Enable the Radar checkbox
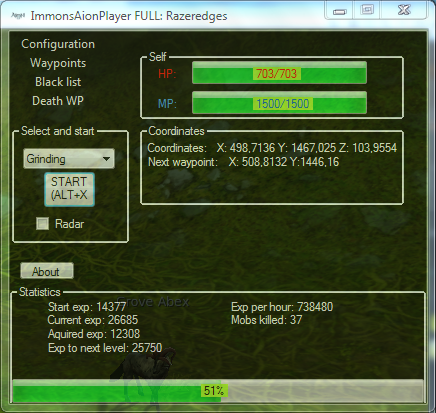This screenshot has height=413, width=436. (42, 224)
